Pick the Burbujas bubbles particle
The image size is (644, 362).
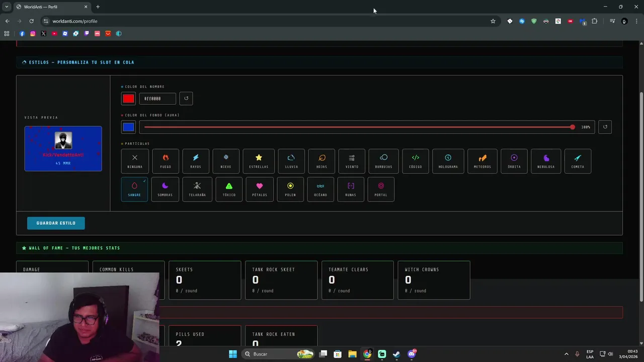pos(383,161)
